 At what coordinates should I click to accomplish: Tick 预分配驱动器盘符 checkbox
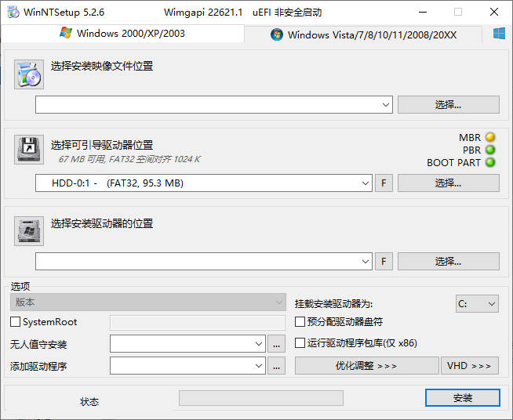[x=300, y=321]
